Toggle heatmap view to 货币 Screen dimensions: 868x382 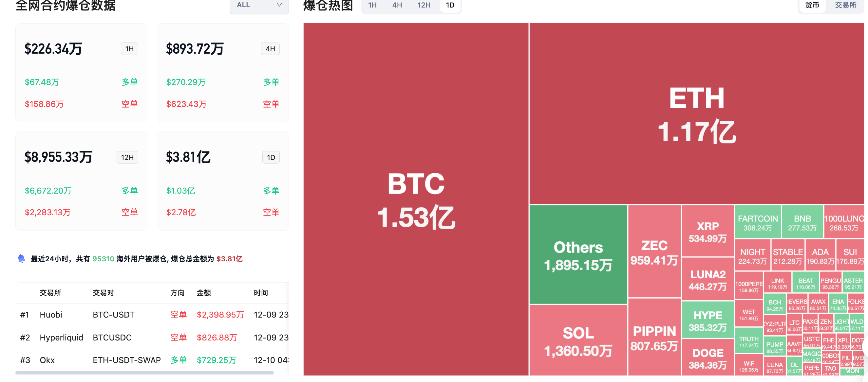(x=812, y=5)
